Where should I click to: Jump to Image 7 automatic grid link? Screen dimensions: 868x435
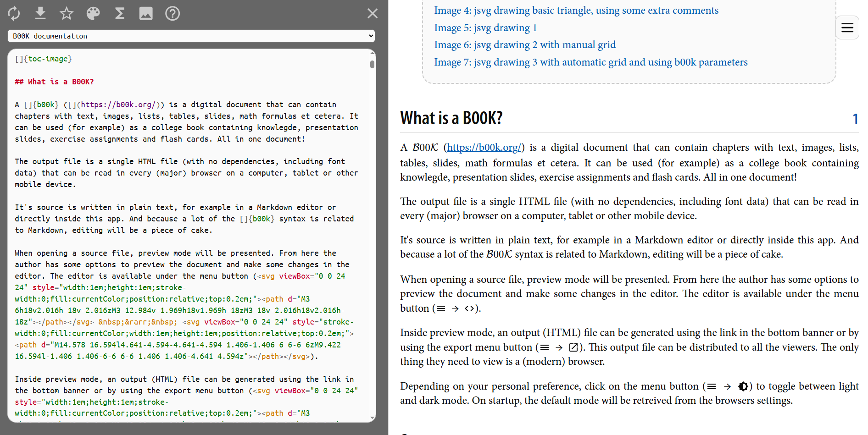(x=590, y=62)
